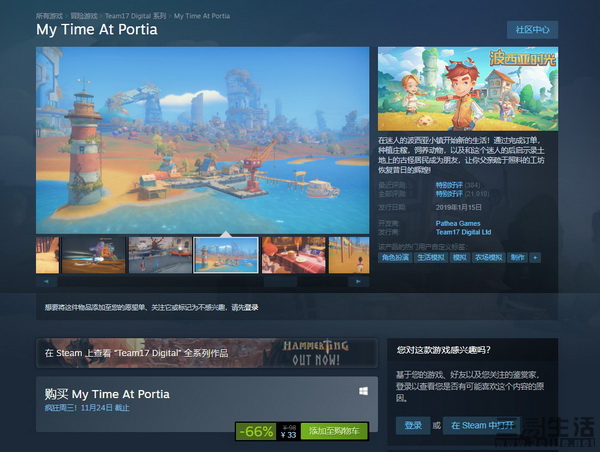This screenshot has height=452, width=600.
Task: Select the town square tree thumbnail
Action: coord(160,255)
